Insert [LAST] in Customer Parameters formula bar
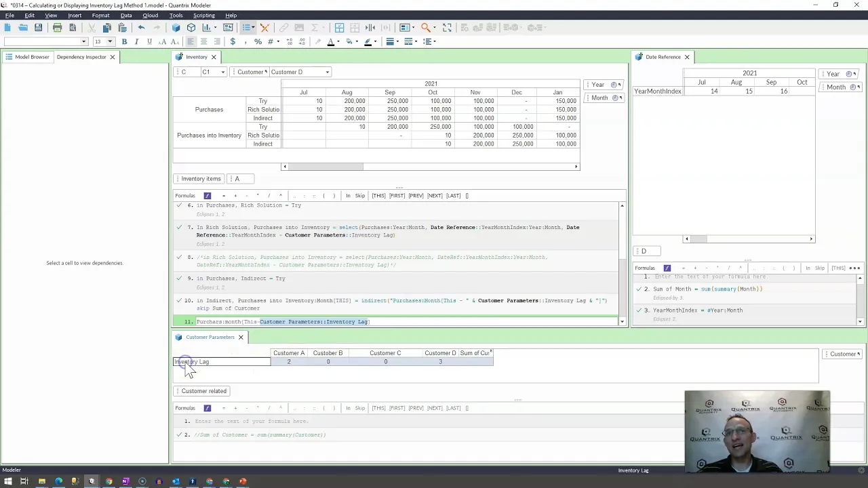The height and width of the screenshot is (488, 868). pos(453,408)
